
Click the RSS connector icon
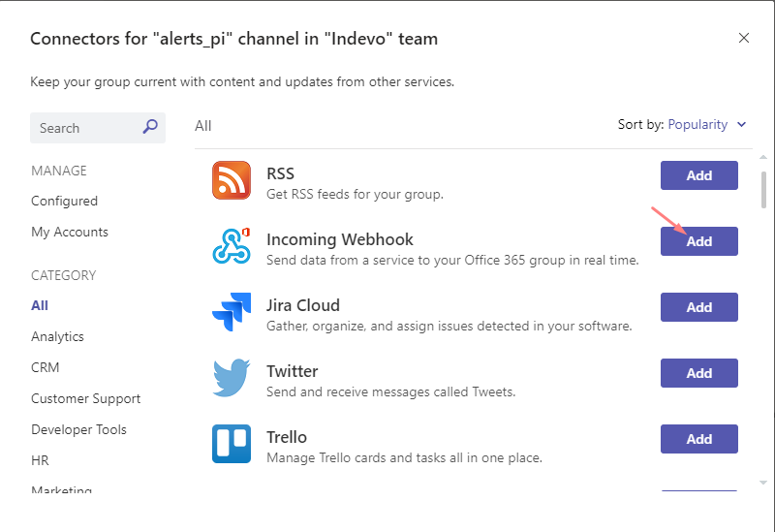[x=232, y=180]
